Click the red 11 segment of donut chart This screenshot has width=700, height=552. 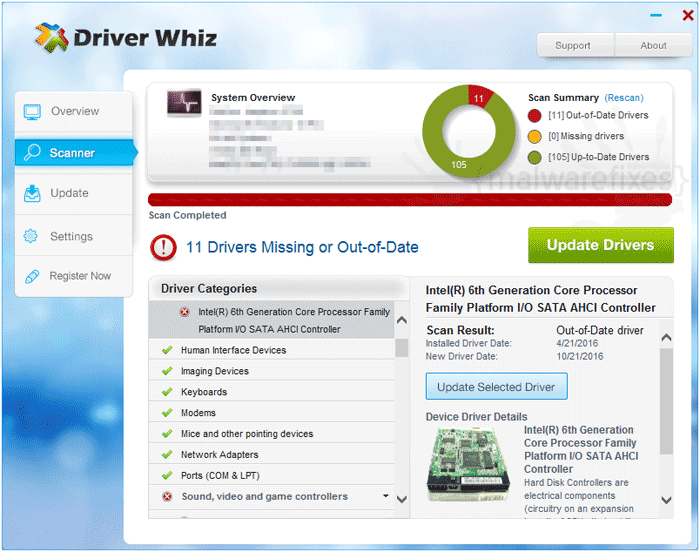tap(480, 96)
